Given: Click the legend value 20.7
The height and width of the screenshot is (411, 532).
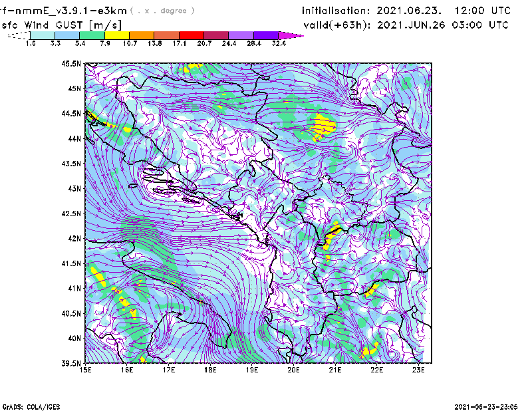Looking at the screenshot, I should (x=204, y=43).
